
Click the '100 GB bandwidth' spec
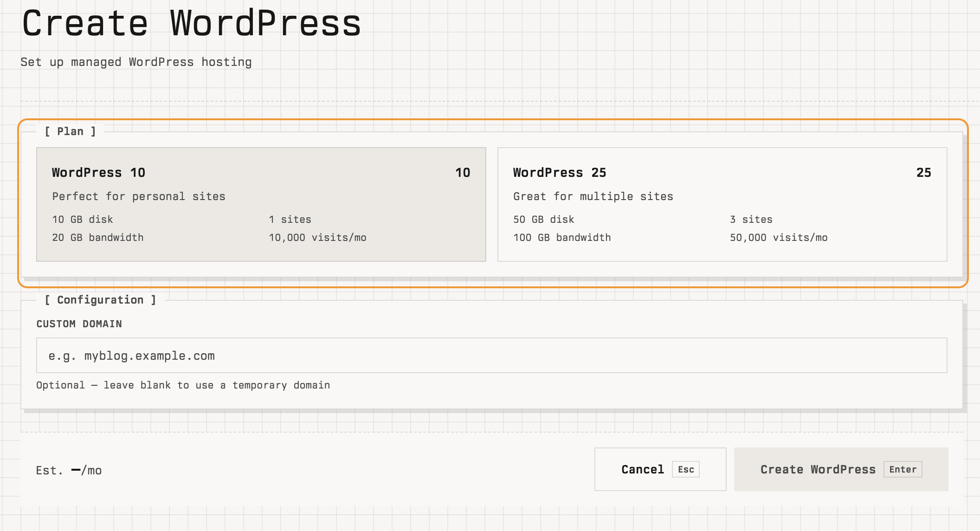(x=562, y=237)
